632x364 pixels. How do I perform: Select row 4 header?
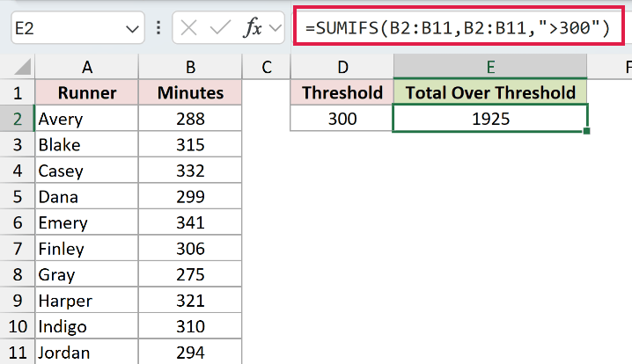[x=18, y=171]
